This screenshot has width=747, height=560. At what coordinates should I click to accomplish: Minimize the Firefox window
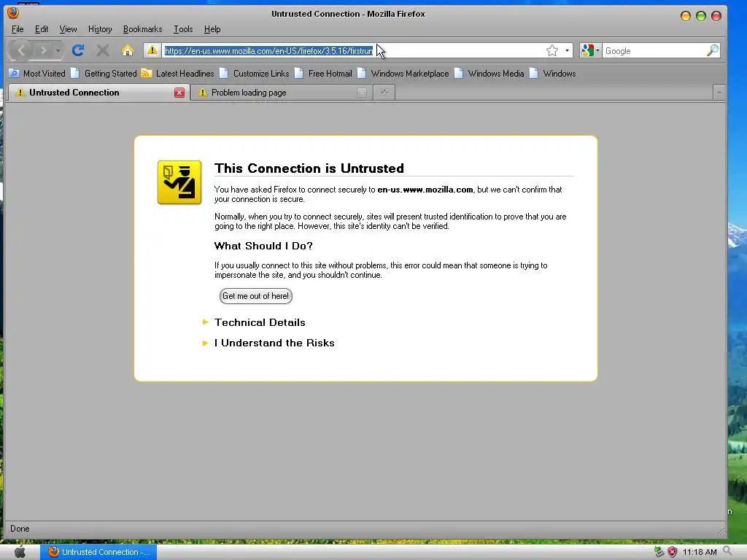[686, 16]
